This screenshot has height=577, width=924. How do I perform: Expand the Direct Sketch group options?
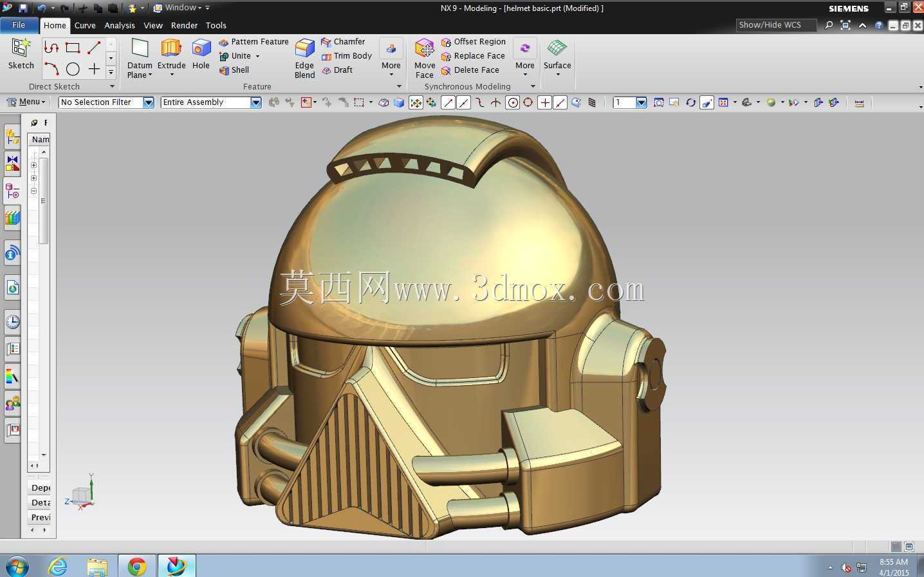point(112,86)
